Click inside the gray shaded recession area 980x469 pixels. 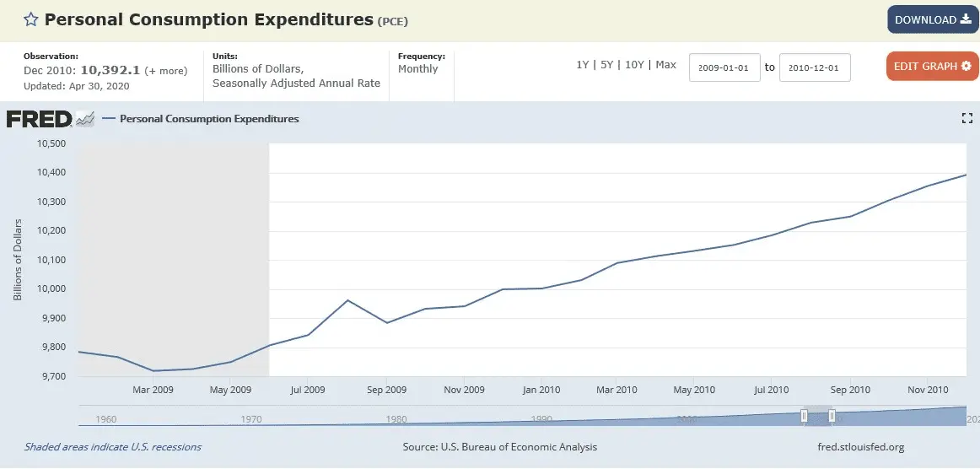tap(173, 253)
